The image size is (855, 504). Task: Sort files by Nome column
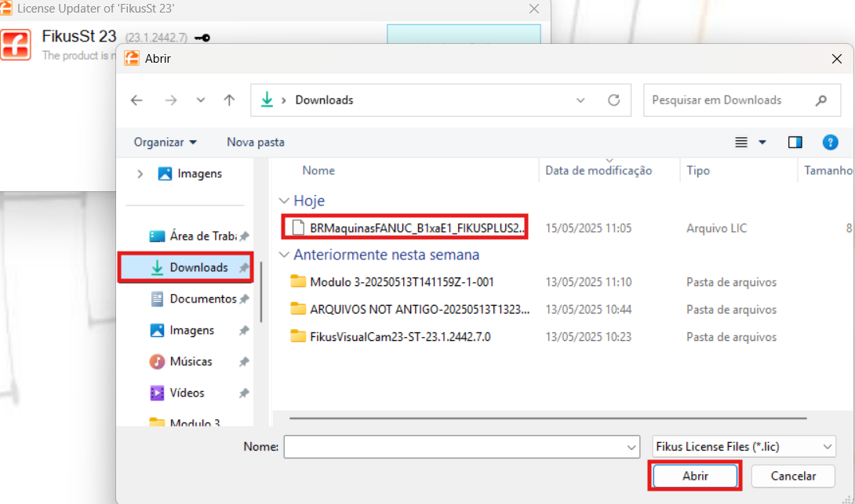[318, 171]
